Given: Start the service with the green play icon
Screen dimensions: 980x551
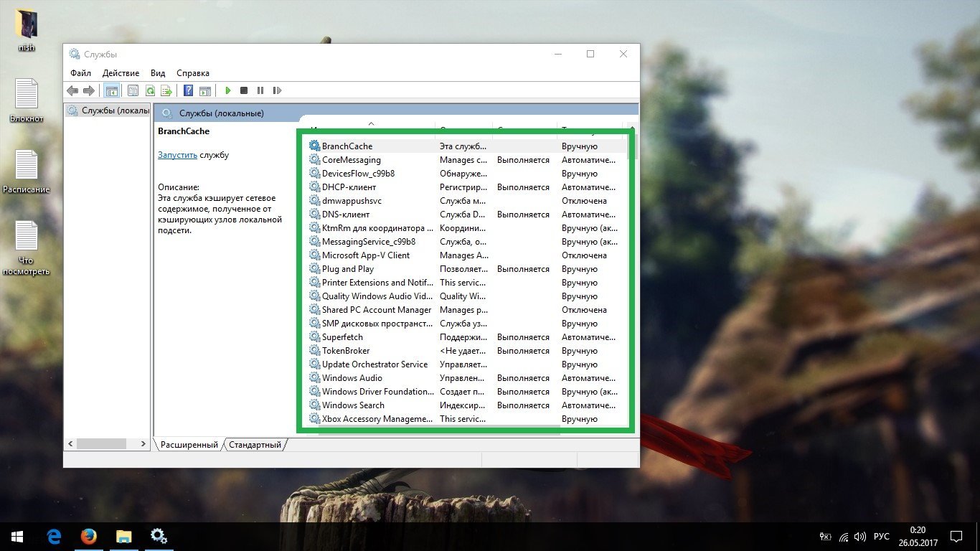Looking at the screenshot, I should (228, 90).
